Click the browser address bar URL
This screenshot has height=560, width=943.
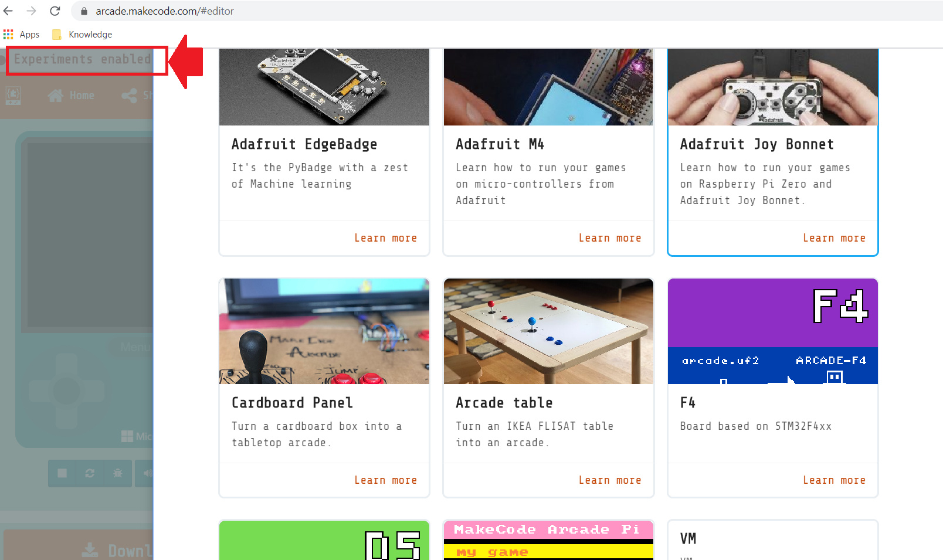(x=165, y=11)
